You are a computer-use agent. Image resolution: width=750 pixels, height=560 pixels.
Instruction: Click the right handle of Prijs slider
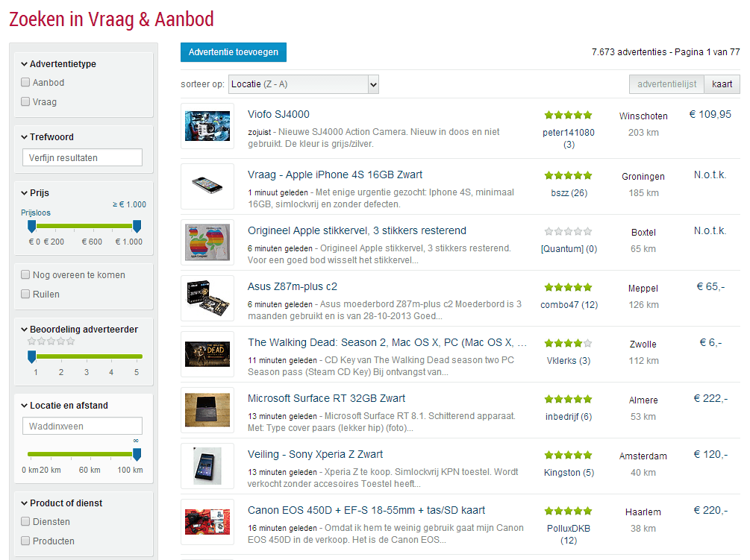pos(137,227)
